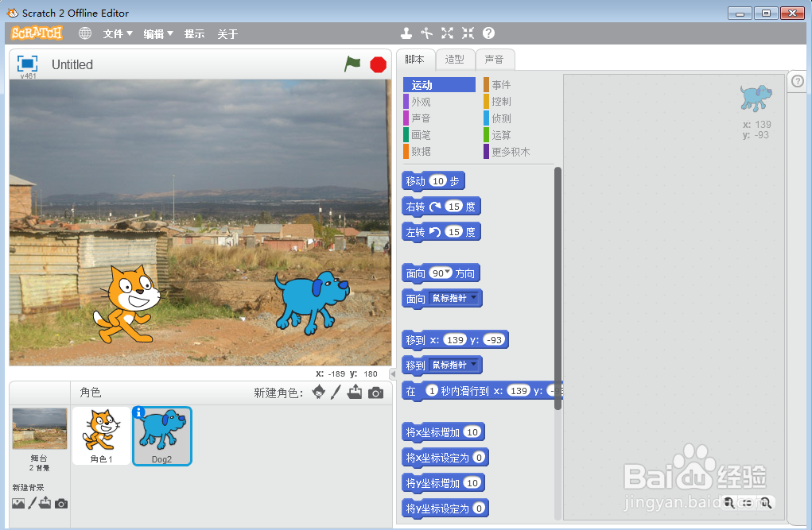Reset scripts area zoom
This screenshot has width=812, height=530.
point(748,502)
